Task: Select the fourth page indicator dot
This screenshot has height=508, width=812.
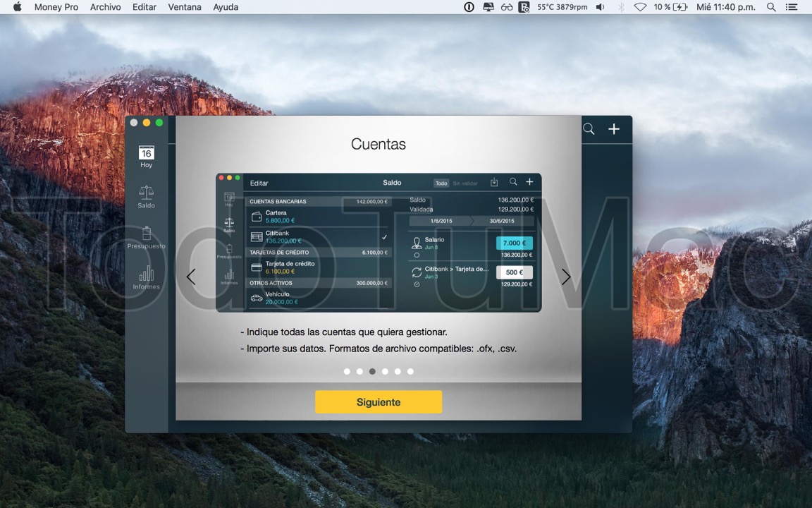Action: click(385, 371)
